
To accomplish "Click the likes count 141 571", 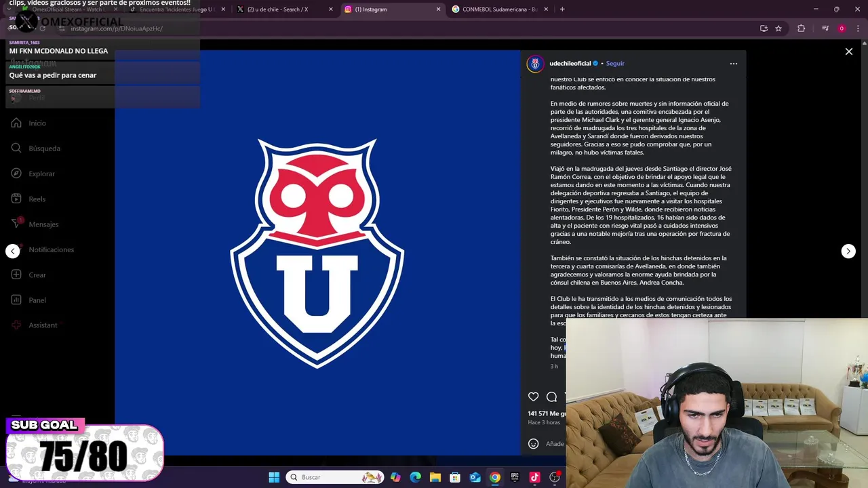I will 547,413.
